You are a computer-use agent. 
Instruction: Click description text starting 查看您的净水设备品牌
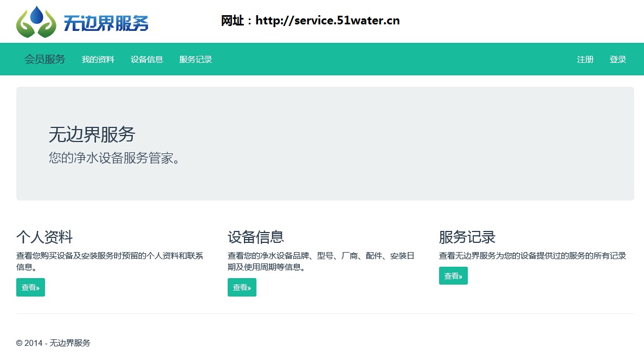321,261
